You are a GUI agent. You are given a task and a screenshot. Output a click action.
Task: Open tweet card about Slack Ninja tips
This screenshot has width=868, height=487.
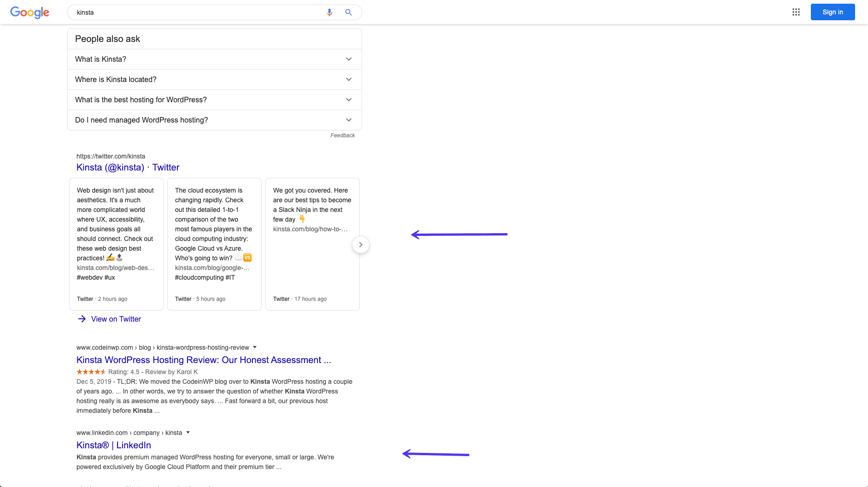(x=312, y=244)
